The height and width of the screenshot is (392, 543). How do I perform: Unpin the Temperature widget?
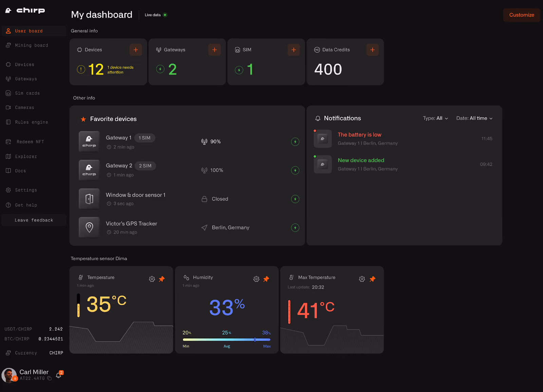pos(162,279)
